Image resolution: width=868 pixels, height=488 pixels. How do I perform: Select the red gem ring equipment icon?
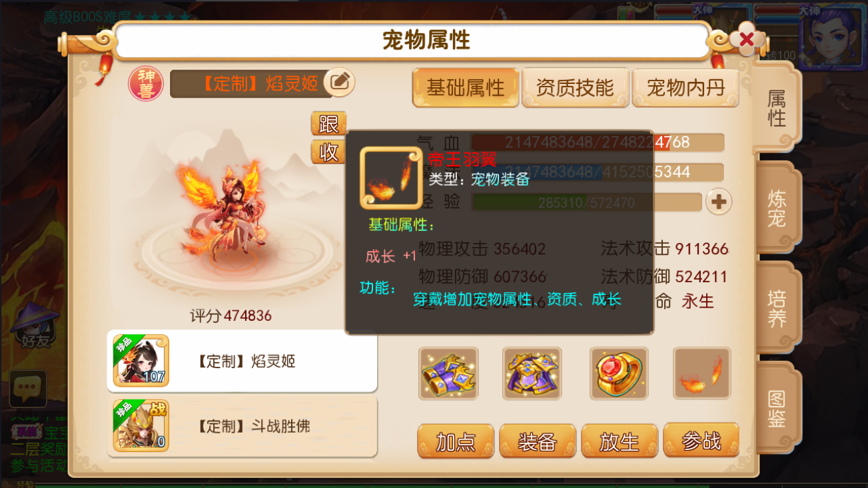point(619,373)
